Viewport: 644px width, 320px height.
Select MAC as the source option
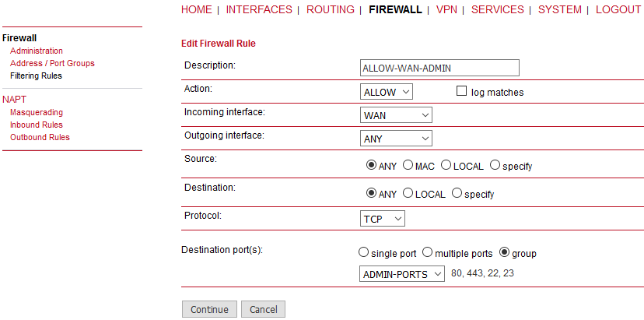point(408,165)
